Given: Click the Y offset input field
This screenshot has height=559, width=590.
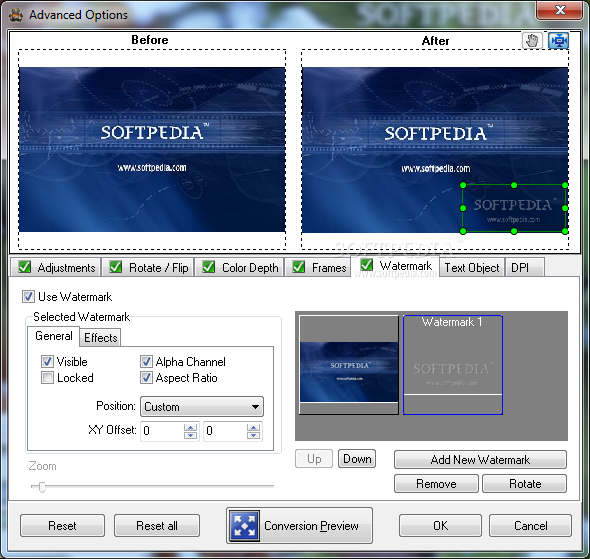Looking at the screenshot, I should click(225, 431).
